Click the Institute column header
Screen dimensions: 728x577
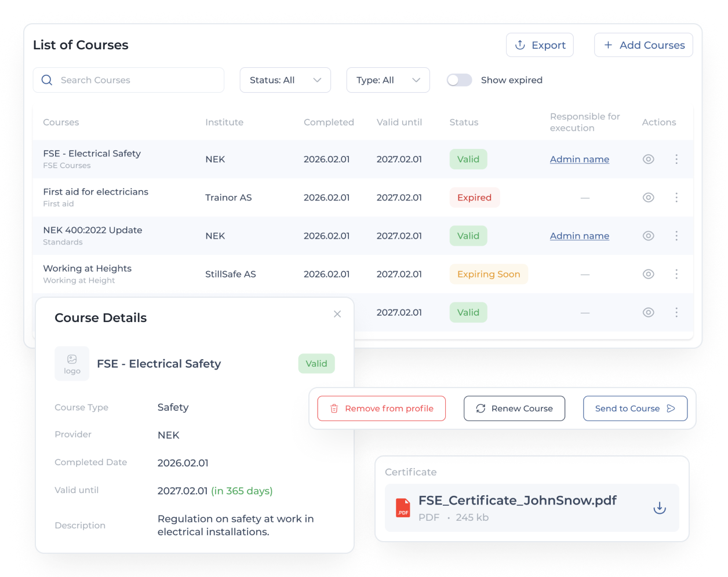[x=224, y=122]
